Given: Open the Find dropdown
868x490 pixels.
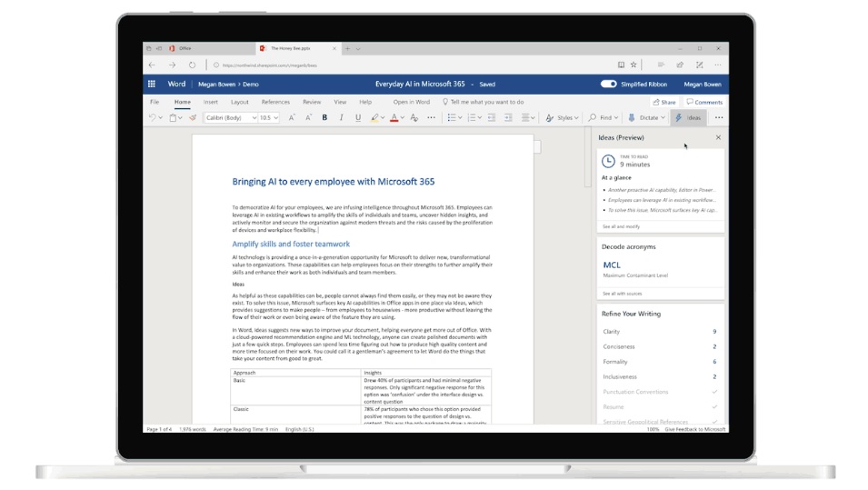Looking at the screenshot, I should [x=603, y=118].
